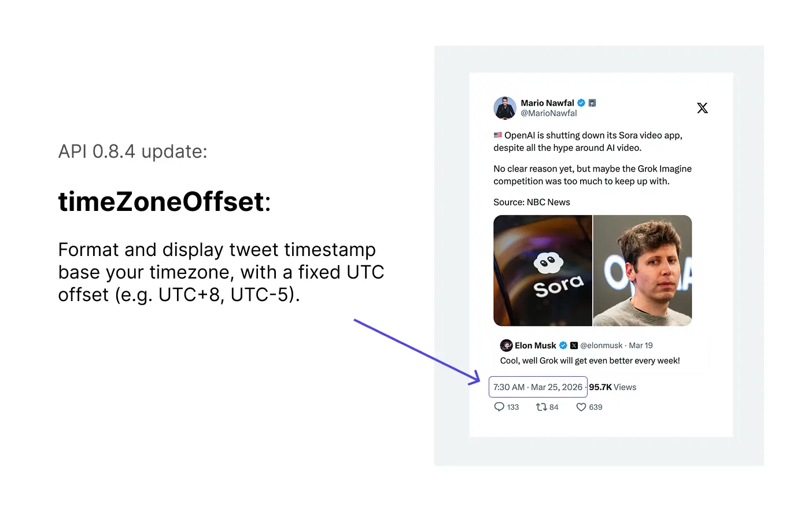Viewport: 812px width, 512px height.
Task: Open the Sora logo image
Action: [542, 270]
